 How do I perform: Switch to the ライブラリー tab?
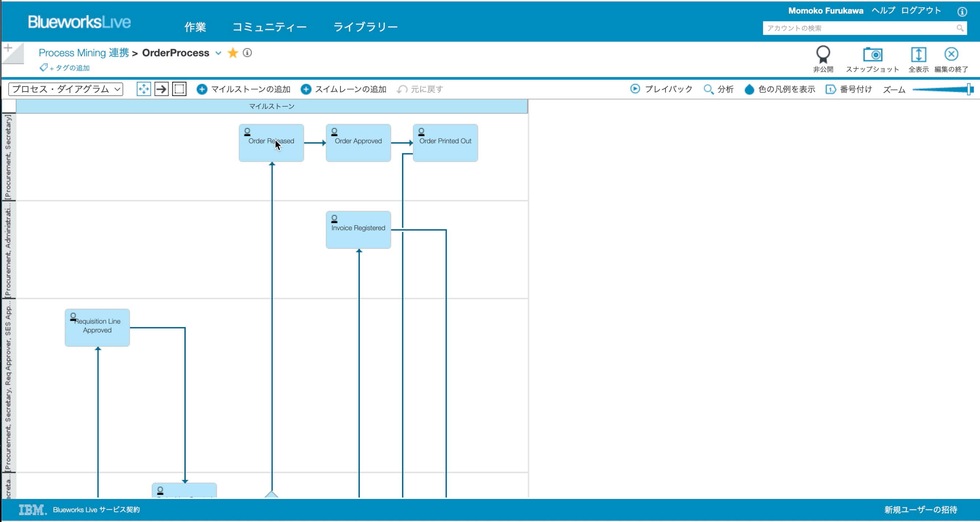[x=366, y=27]
